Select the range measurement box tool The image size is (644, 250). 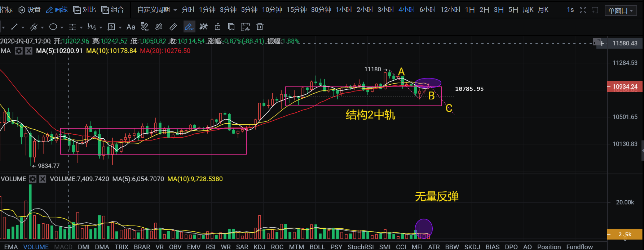pos(111,27)
